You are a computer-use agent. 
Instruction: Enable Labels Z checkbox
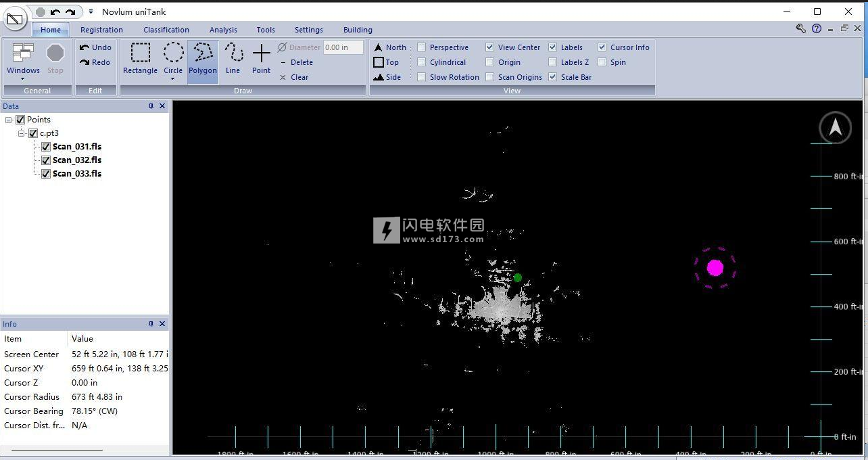click(553, 62)
